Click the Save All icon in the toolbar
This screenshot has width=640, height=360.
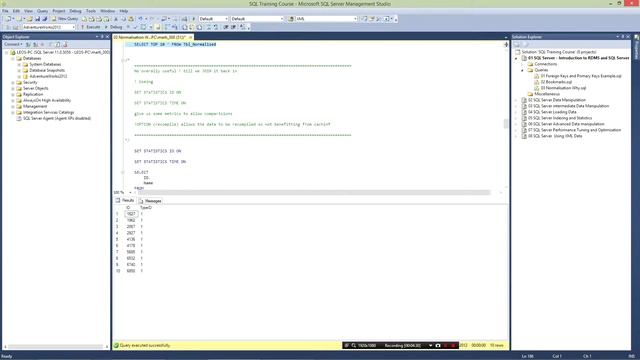[x=44, y=19]
